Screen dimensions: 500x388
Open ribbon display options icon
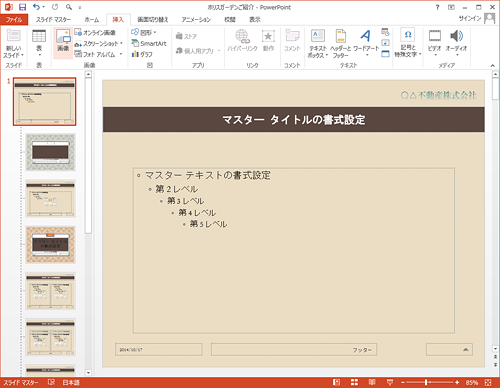coord(451,7)
